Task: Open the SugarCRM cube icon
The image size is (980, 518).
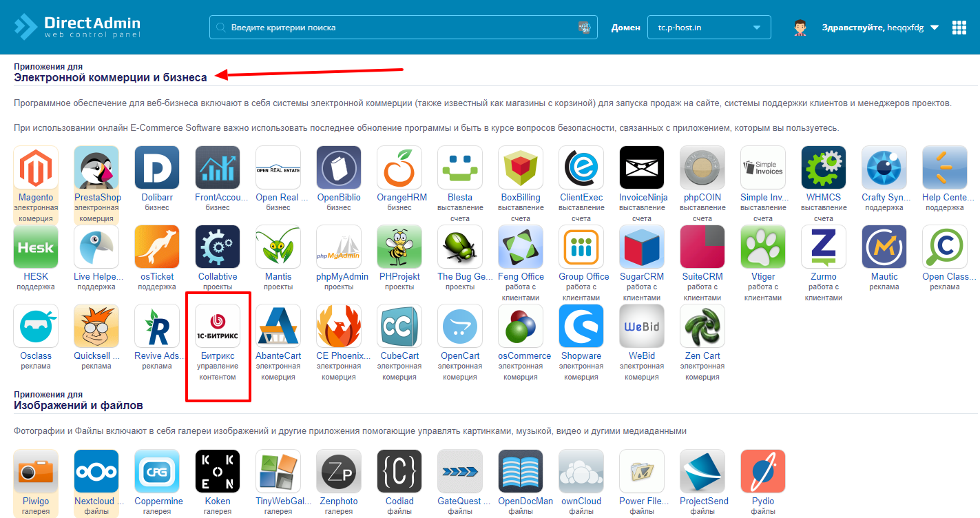Action: [642, 247]
